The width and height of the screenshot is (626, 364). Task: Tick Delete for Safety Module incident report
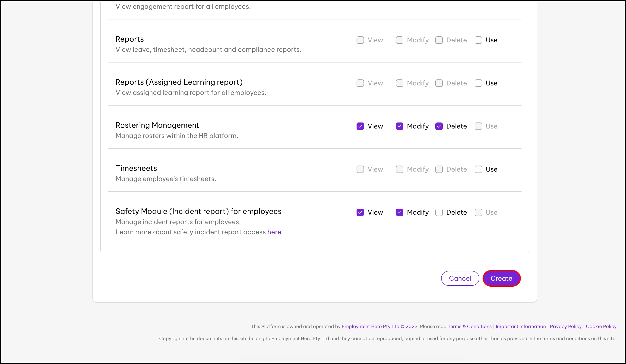pos(439,212)
